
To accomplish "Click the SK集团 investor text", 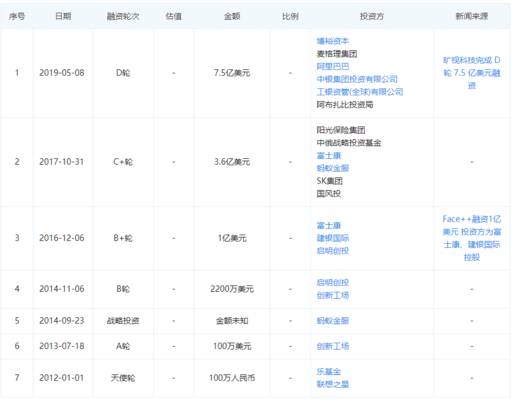I will 329,181.
